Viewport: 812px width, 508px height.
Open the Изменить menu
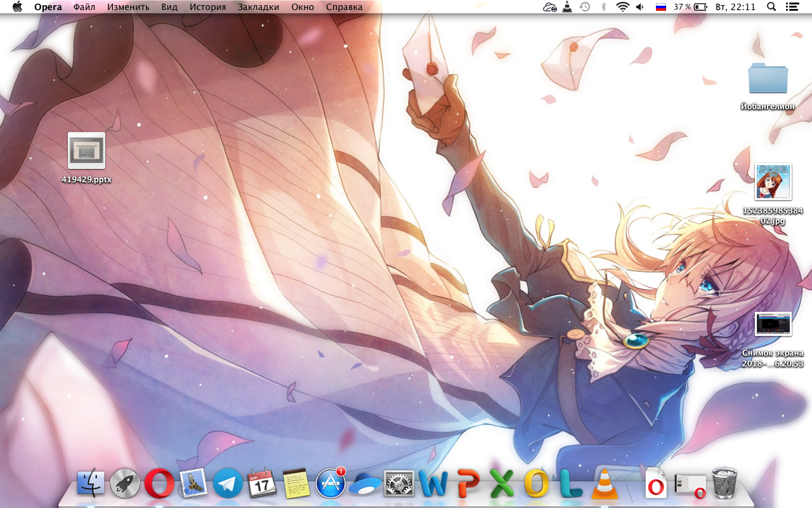point(128,7)
